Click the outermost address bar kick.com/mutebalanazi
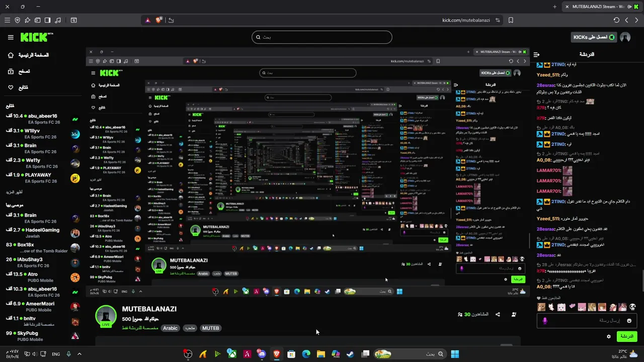Viewport: 644px width, 362px height. point(322,20)
